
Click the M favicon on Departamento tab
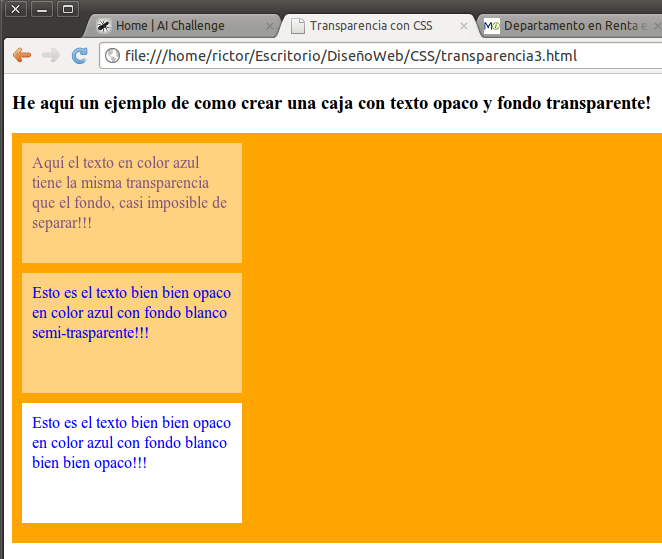491,26
